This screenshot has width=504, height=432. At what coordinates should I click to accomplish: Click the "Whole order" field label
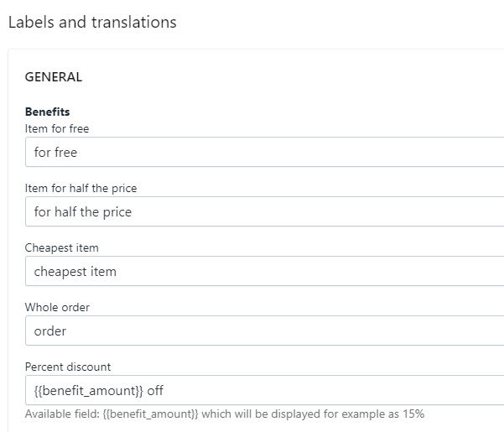point(57,308)
